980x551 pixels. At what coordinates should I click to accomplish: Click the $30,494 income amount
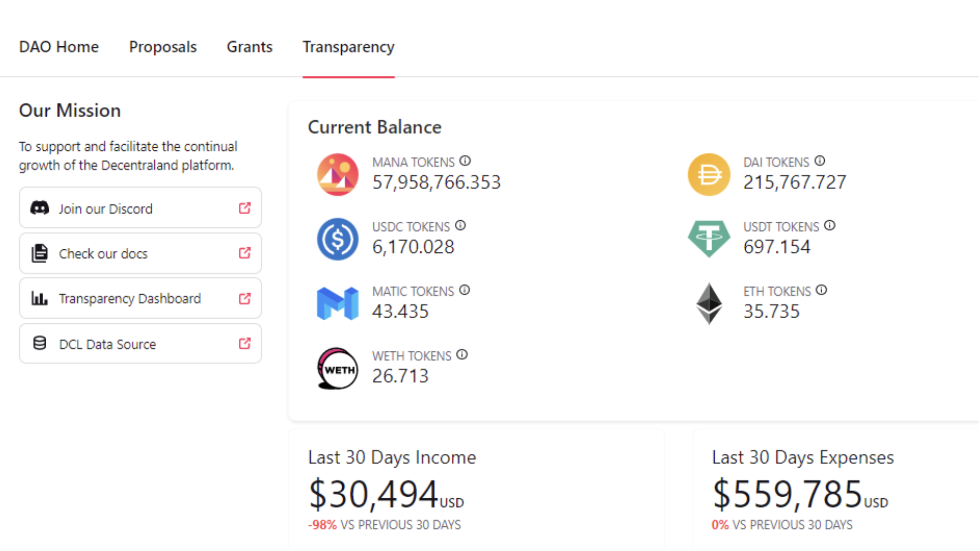385,494
